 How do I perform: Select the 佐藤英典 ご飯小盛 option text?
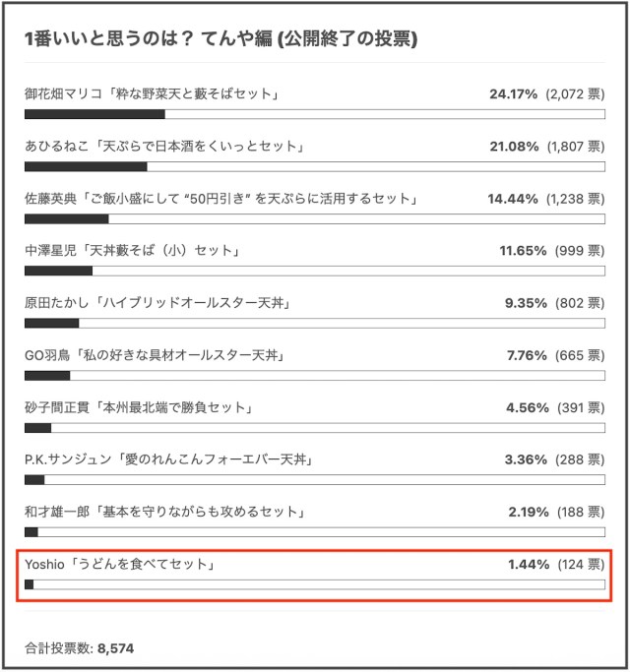pos(221,199)
